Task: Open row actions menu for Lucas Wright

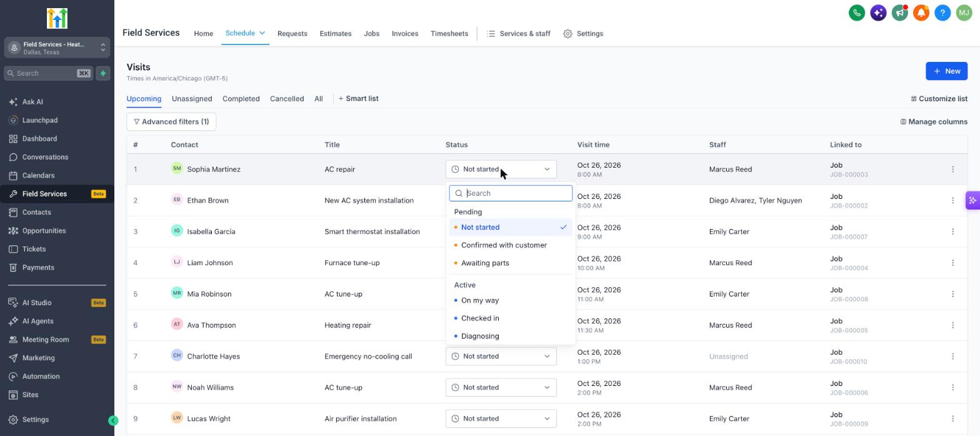Action: [952, 419]
